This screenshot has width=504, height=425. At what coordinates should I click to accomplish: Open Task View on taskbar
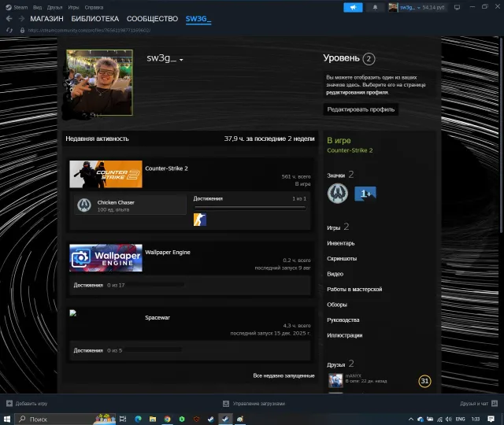pos(123,419)
